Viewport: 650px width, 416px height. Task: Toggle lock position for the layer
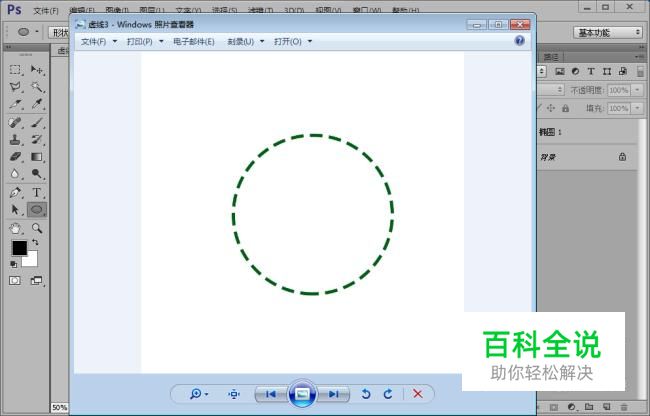pyautogui.click(x=551, y=108)
